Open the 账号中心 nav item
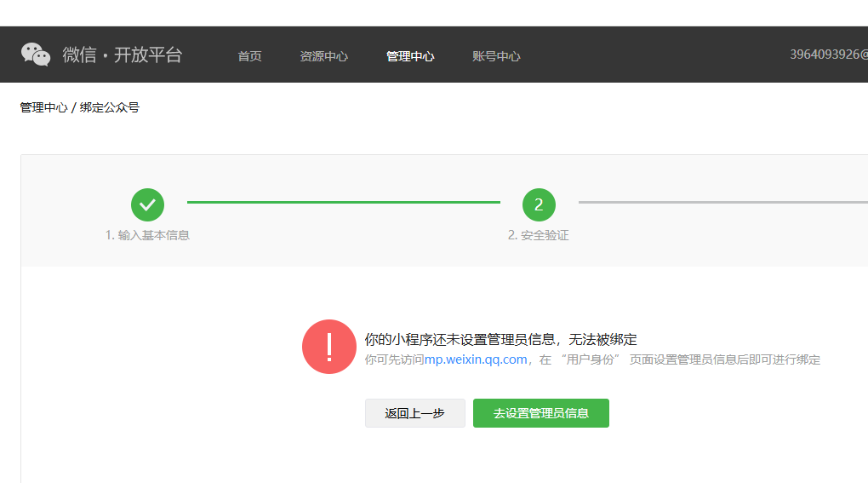The width and height of the screenshot is (868, 483). coord(497,56)
